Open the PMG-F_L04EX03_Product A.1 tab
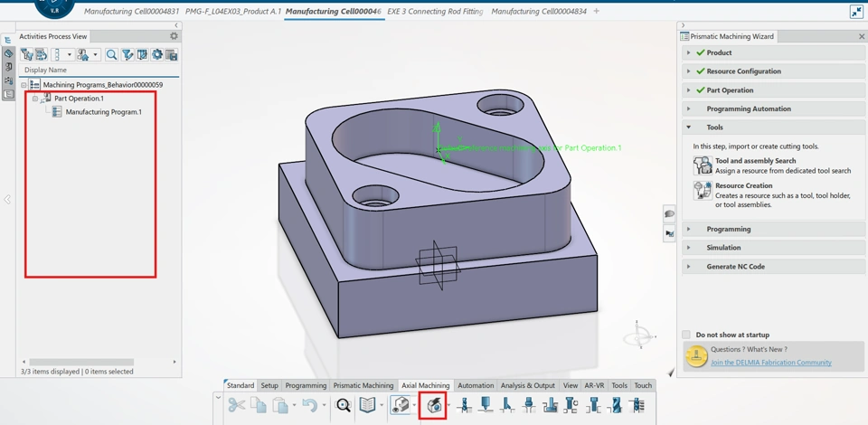The width and height of the screenshot is (868, 425). pyautogui.click(x=233, y=11)
